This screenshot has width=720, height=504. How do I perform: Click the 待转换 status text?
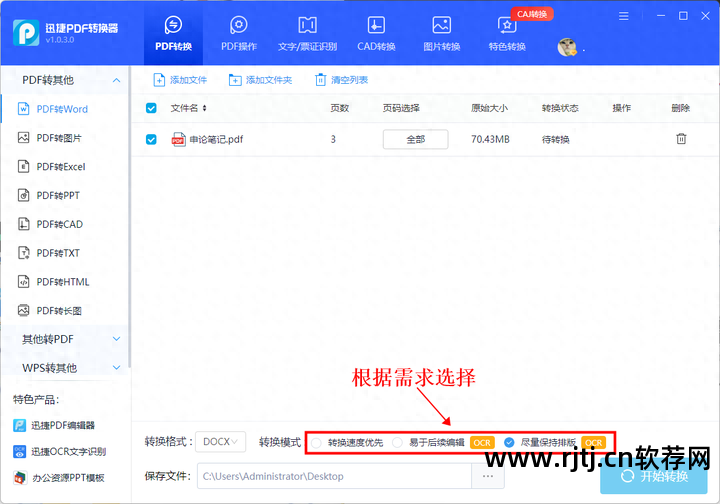click(x=556, y=139)
